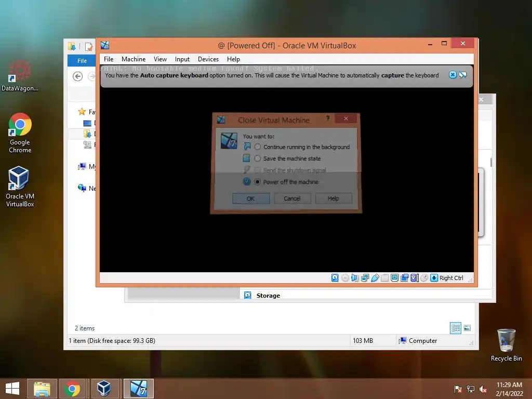Click the Explorer Back navigation arrow

point(78,76)
